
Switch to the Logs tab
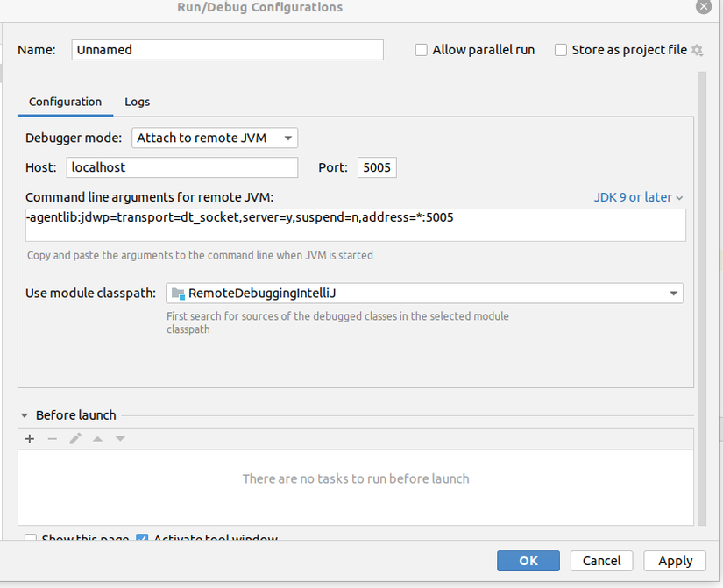point(137,102)
